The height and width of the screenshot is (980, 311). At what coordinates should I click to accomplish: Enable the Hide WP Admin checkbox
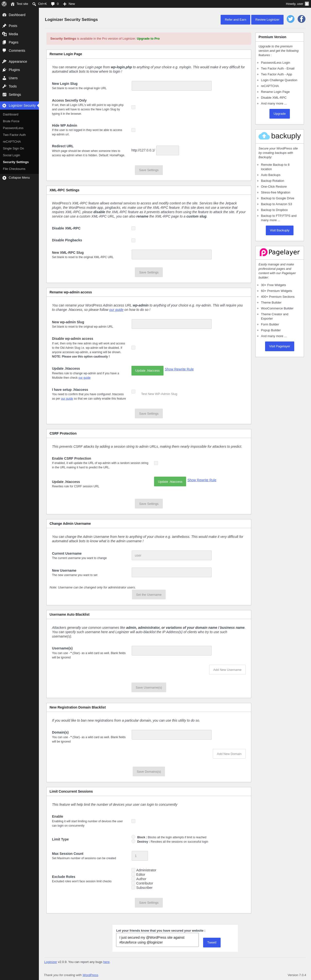133,130
